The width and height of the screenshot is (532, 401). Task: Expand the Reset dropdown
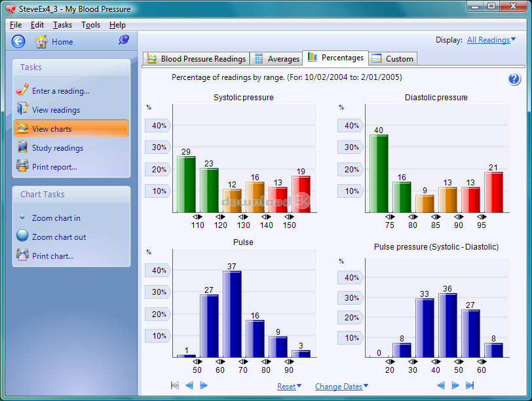(x=289, y=387)
